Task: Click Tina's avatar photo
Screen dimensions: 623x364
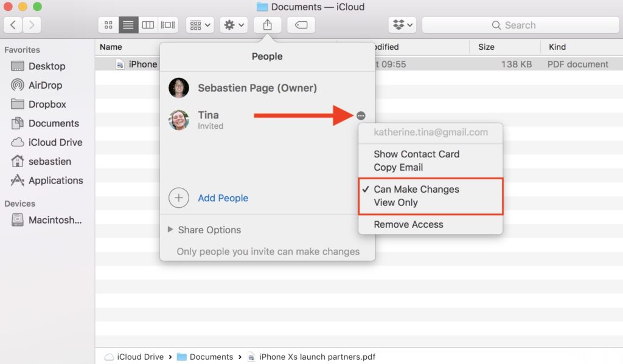Action: coord(179,120)
